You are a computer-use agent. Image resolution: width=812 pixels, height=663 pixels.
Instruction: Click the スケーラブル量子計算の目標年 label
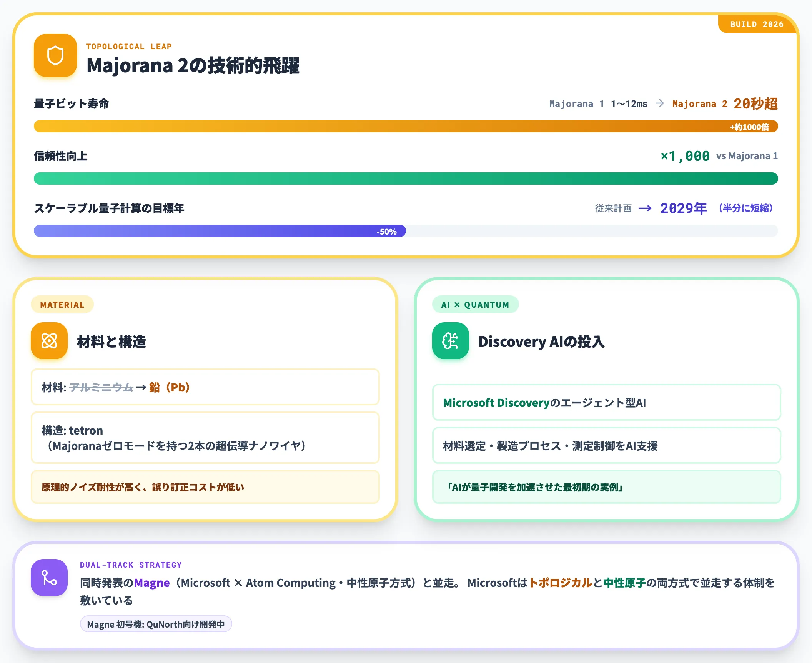pos(109,208)
